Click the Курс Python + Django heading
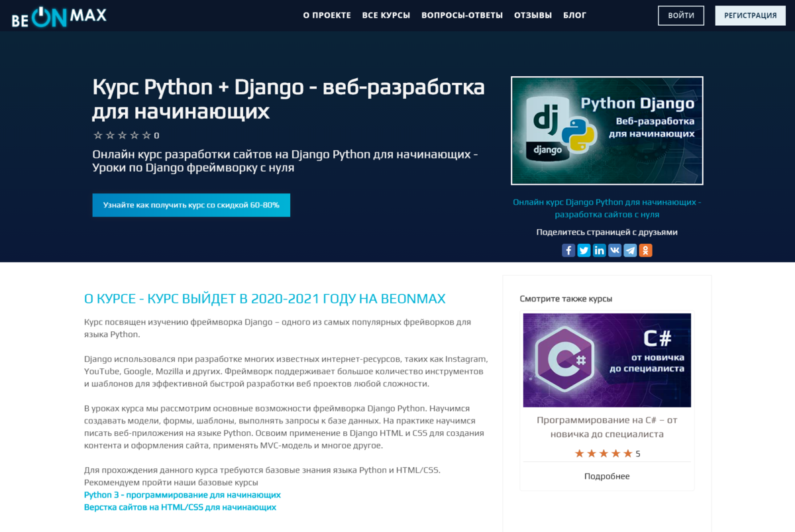 288,99
